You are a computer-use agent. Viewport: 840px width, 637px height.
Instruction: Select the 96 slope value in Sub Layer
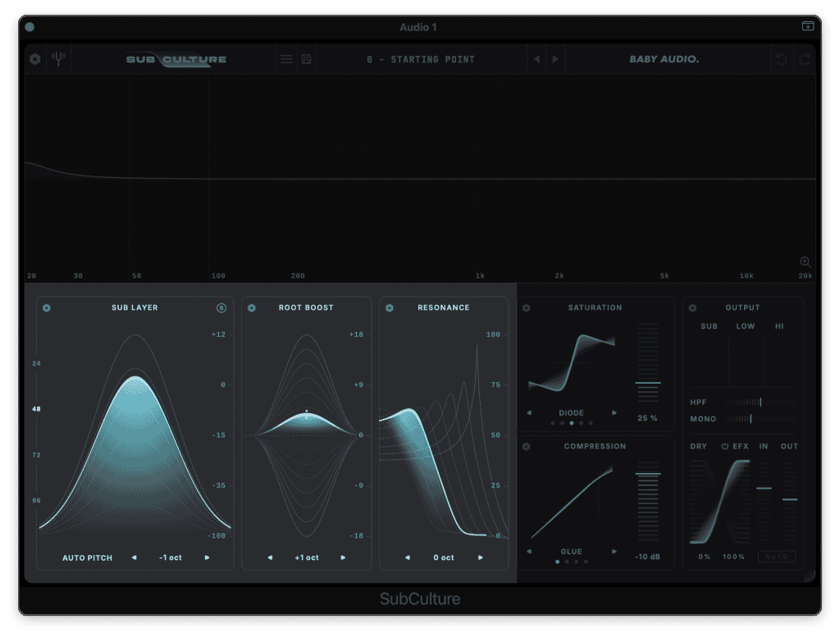pyautogui.click(x=36, y=500)
